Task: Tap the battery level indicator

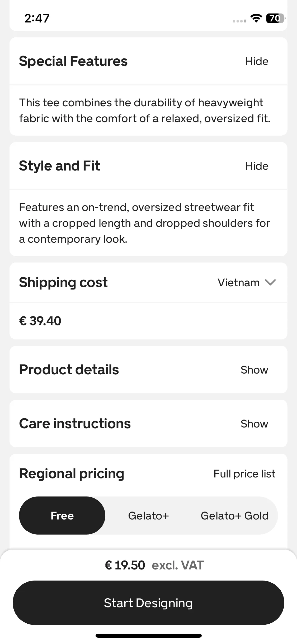Action: tap(276, 18)
